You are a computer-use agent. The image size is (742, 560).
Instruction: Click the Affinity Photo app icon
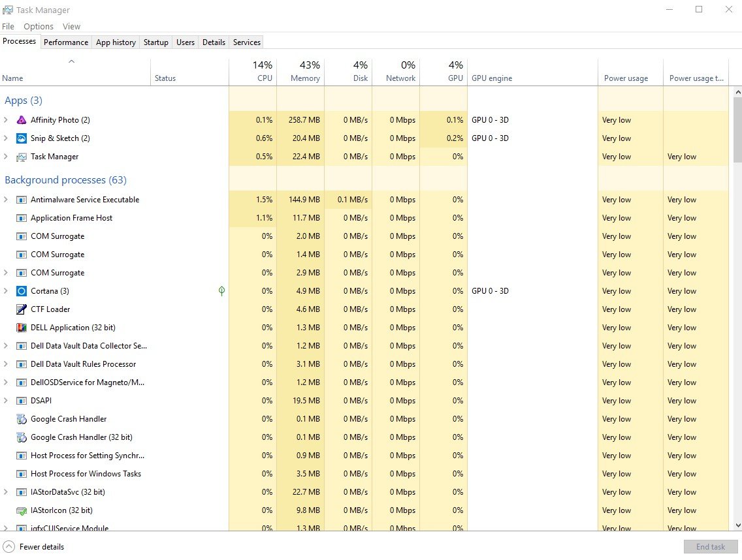pos(22,120)
